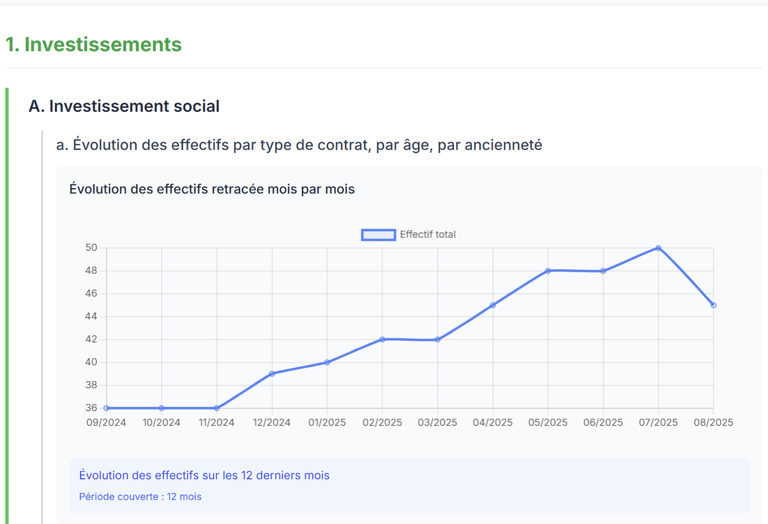Click the 08/2025 axis label
Image resolution: width=768 pixels, height=524 pixels.
713,423
